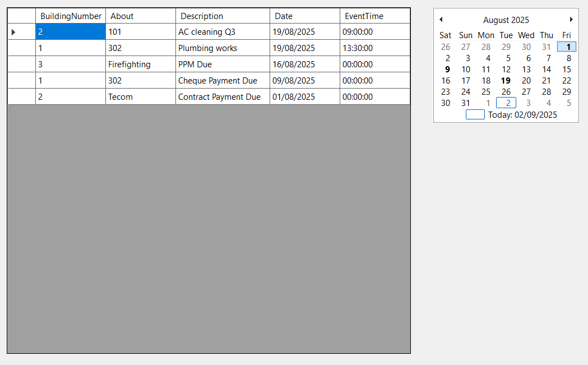Select row header of Tecom row
The width and height of the screenshot is (588, 365).
point(22,97)
